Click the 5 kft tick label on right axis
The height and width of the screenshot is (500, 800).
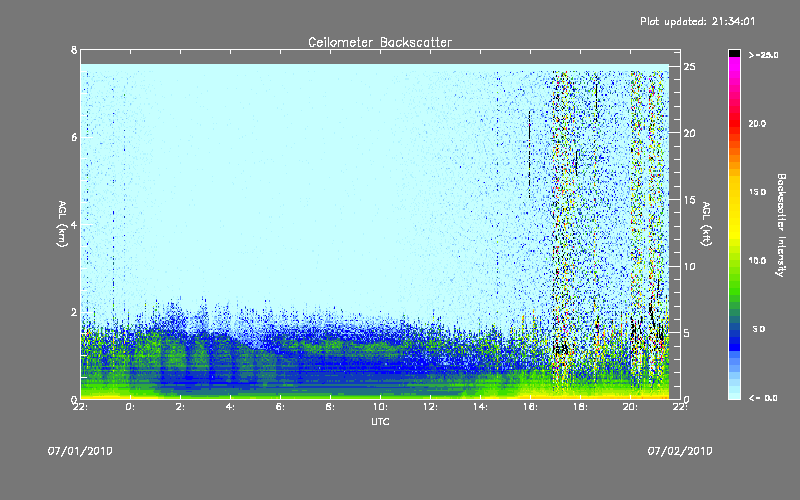pyautogui.click(x=687, y=333)
